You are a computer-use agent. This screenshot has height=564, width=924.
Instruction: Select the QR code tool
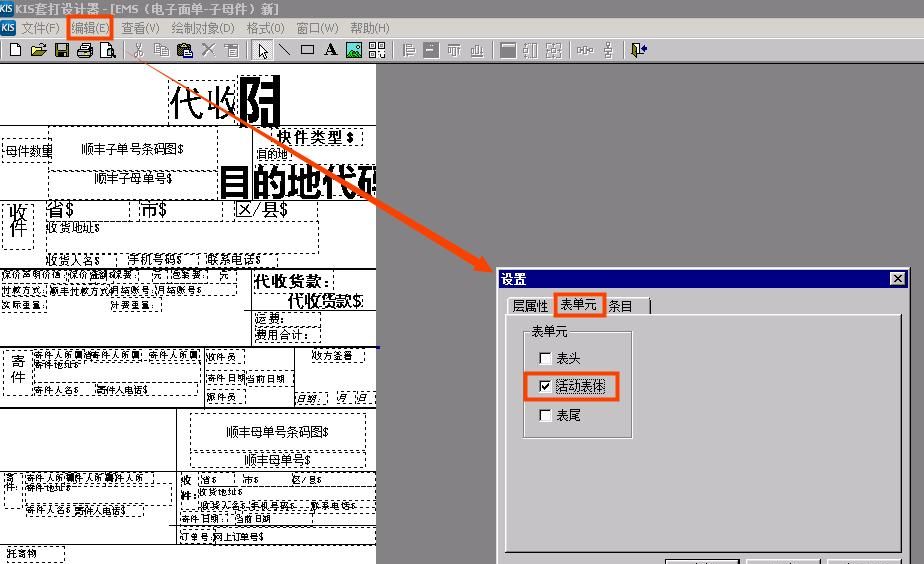click(377, 50)
